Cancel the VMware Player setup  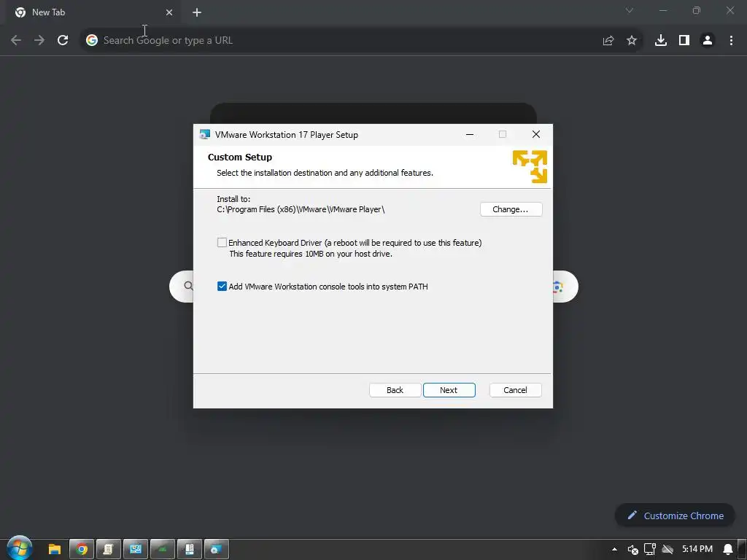[x=516, y=390]
